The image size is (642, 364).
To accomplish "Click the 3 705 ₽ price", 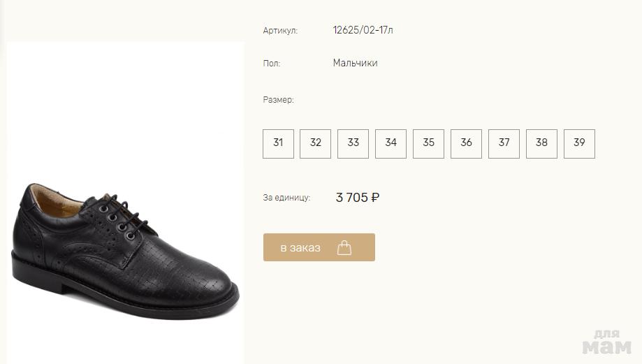I will [358, 198].
